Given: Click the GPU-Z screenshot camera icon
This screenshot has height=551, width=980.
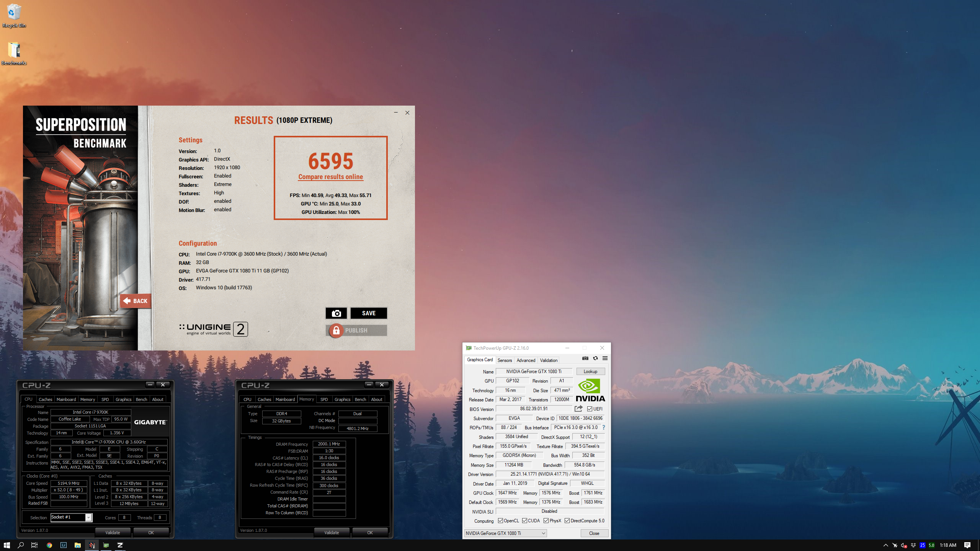Looking at the screenshot, I should [x=585, y=359].
